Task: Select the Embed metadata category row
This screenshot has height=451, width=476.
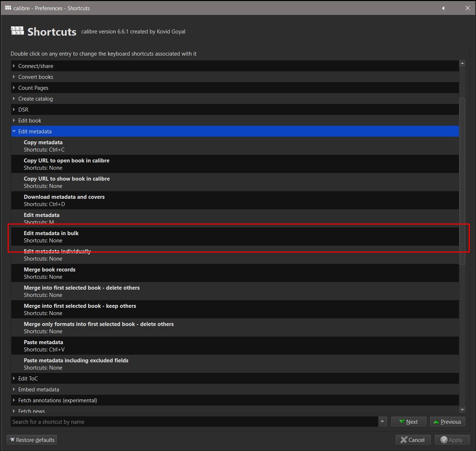Action: pos(235,389)
